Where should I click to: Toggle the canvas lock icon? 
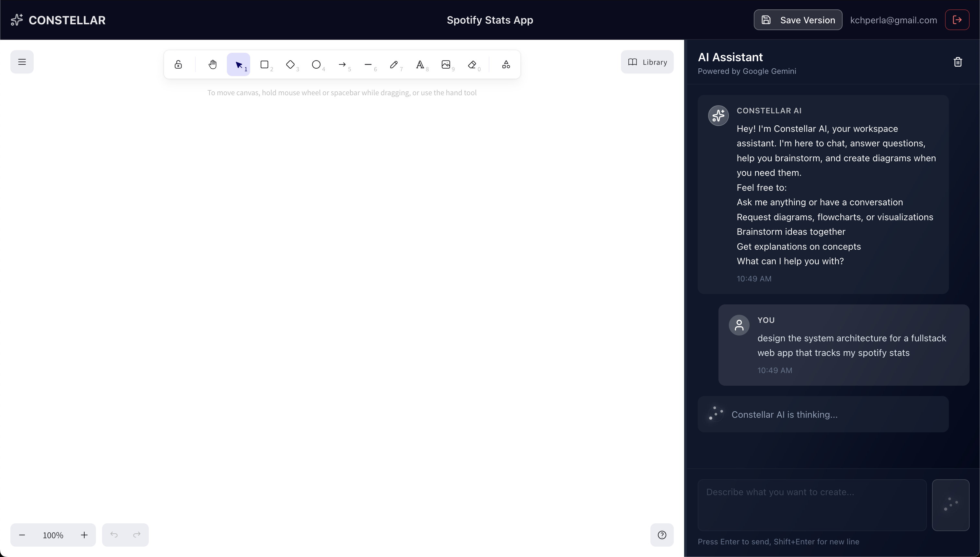(178, 64)
